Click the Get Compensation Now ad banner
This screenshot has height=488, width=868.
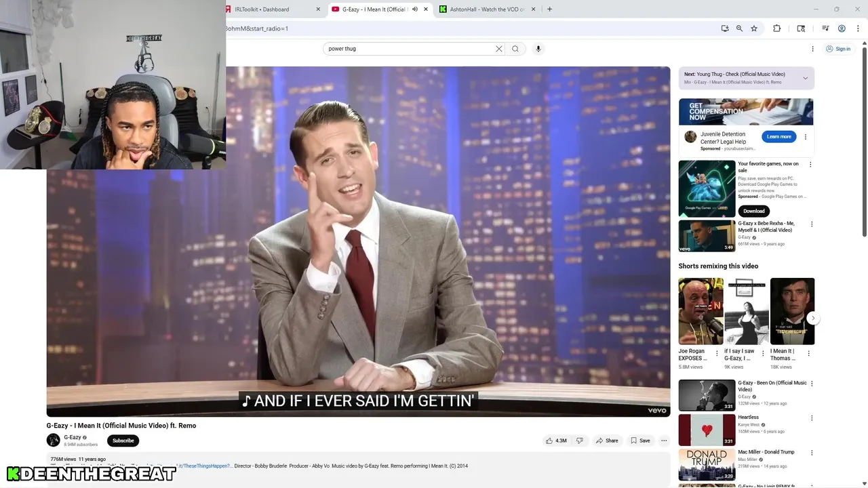pos(746,112)
